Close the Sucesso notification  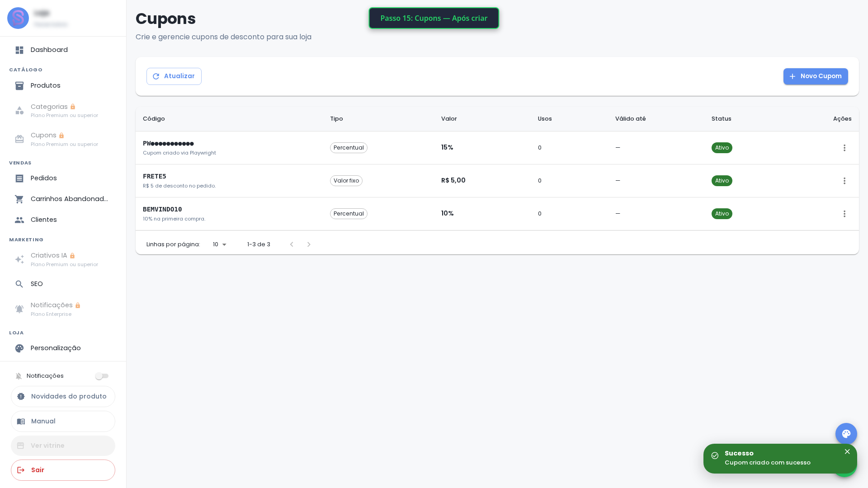click(847, 451)
